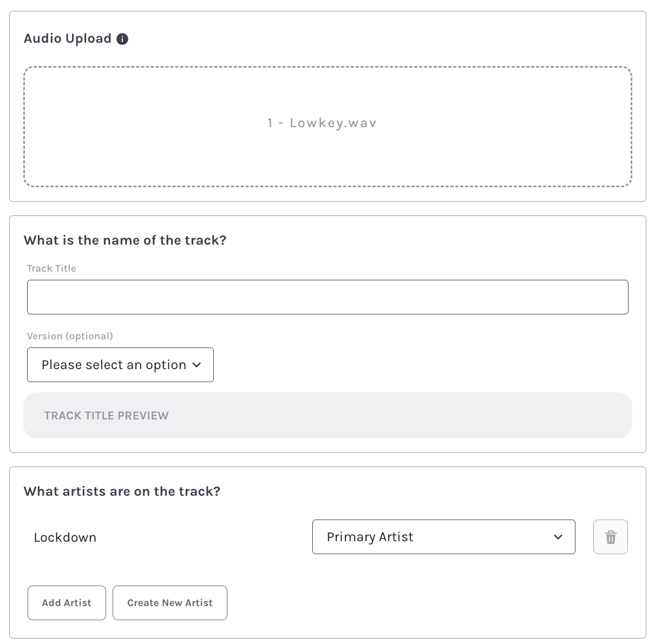Click 'What is the name of the track?' heading
This screenshot has height=644, width=655.
click(125, 240)
